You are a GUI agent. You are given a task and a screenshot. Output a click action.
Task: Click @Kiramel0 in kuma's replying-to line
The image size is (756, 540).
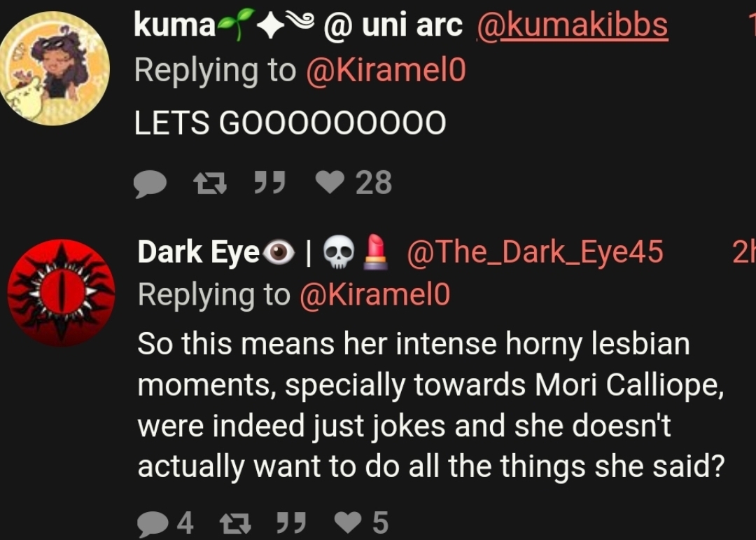pyautogui.click(x=386, y=71)
